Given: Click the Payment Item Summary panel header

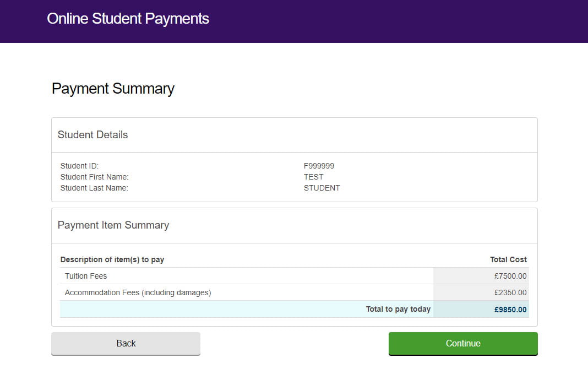Looking at the screenshot, I should click(x=113, y=225).
